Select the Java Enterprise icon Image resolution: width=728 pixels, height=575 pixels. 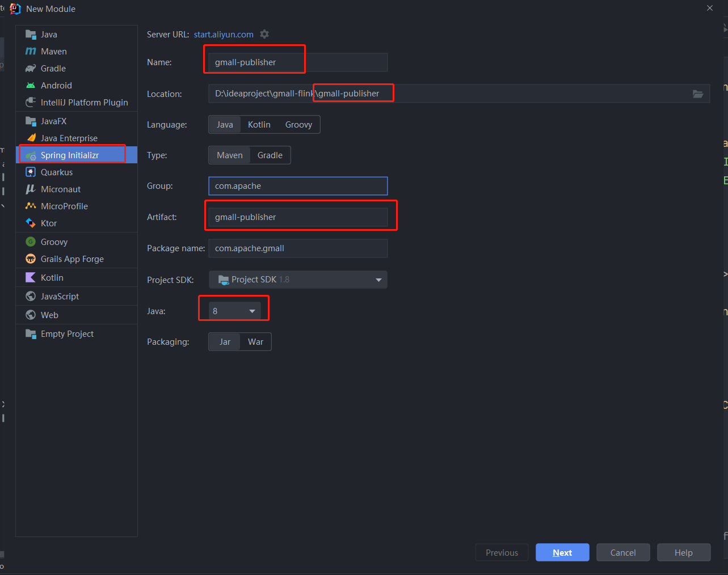pos(31,138)
